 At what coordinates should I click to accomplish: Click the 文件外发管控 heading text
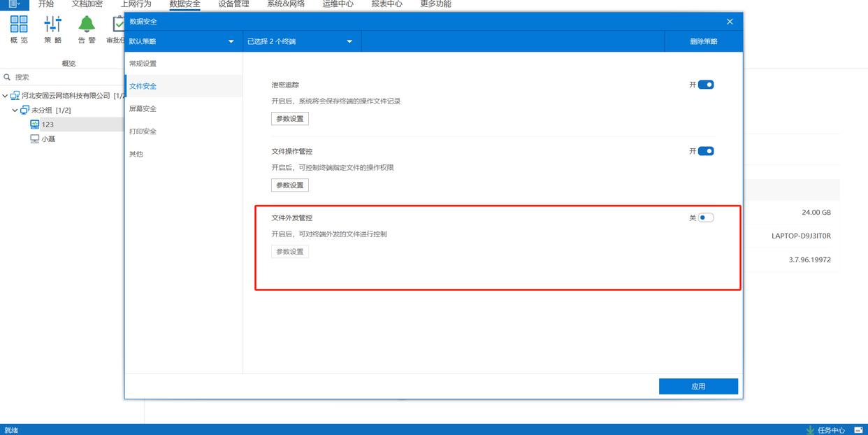[x=292, y=217]
